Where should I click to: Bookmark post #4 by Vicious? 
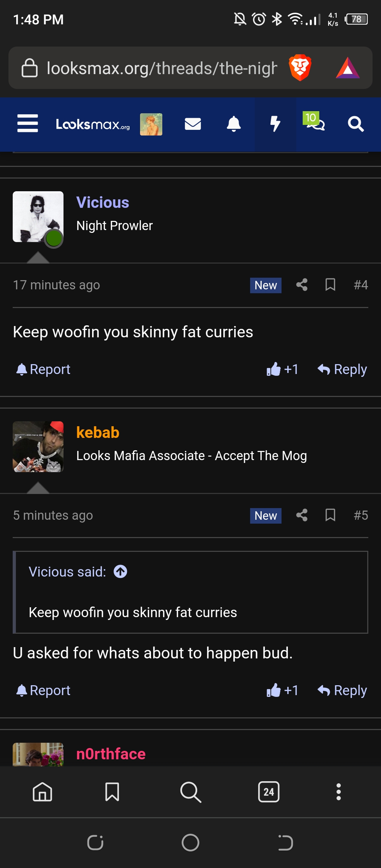tap(330, 285)
